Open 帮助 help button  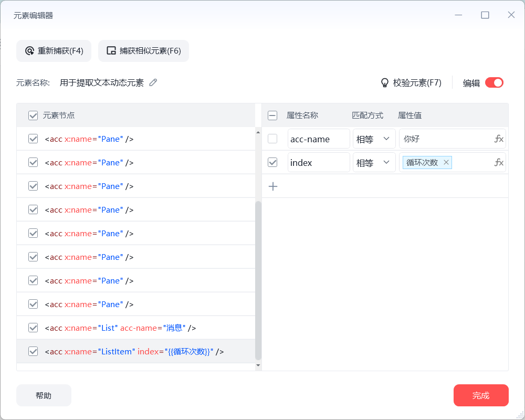(x=44, y=395)
